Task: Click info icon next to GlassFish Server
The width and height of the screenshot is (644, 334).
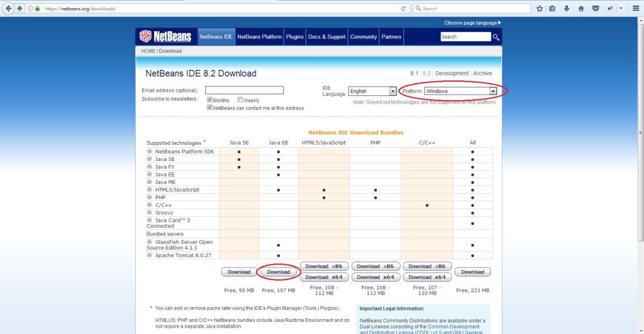Action: pyautogui.click(x=150, y=241)
